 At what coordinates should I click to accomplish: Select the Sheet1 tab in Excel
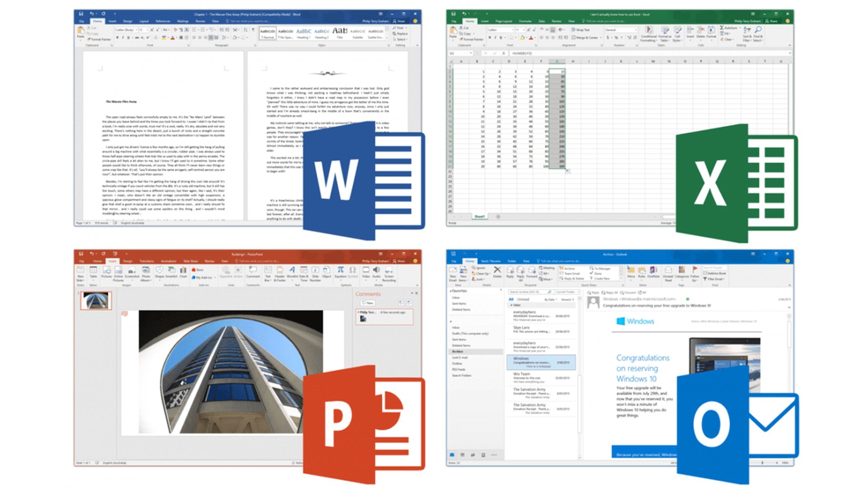tap(479, 217)
